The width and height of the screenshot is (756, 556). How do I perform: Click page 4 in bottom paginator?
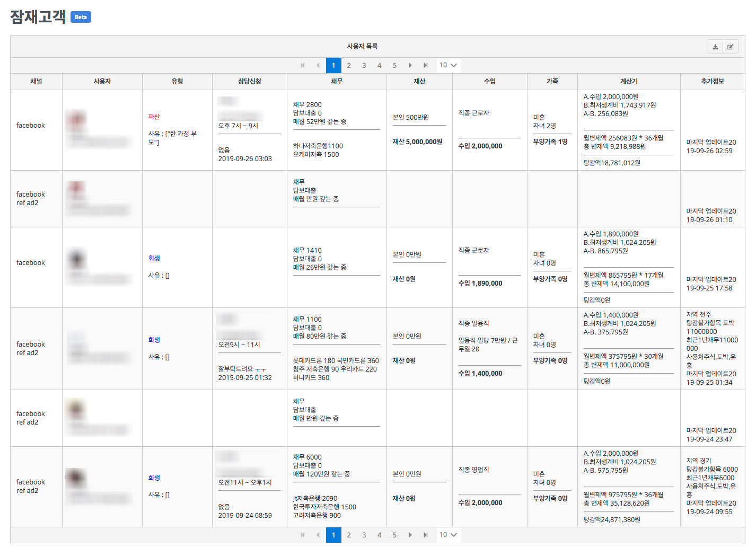tap(379, 535)
